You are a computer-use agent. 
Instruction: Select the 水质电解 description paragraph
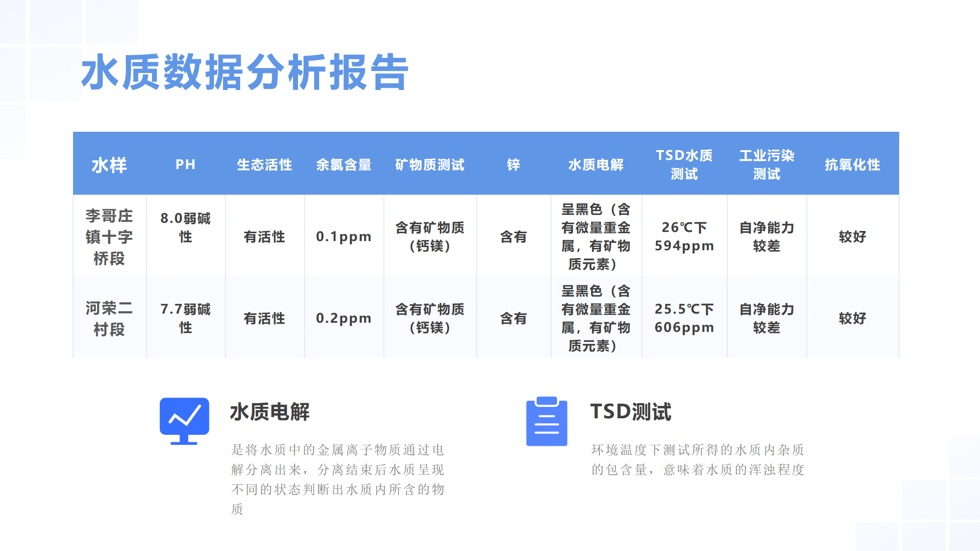[338, 479]
